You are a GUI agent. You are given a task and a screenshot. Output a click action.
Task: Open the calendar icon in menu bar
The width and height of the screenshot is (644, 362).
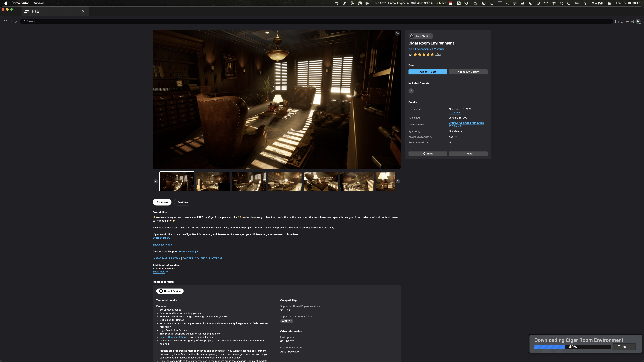tap(450, 3)
